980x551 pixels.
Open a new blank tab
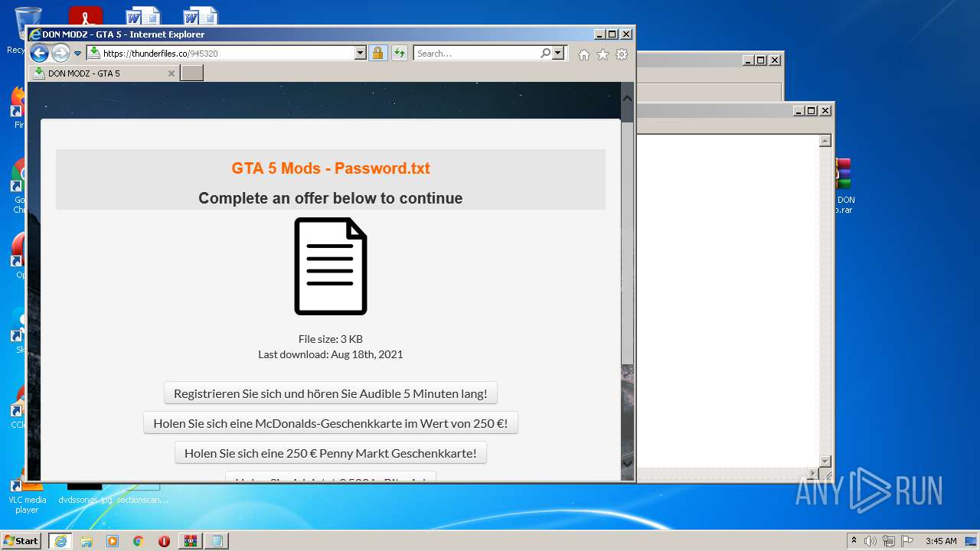(191, 73)
